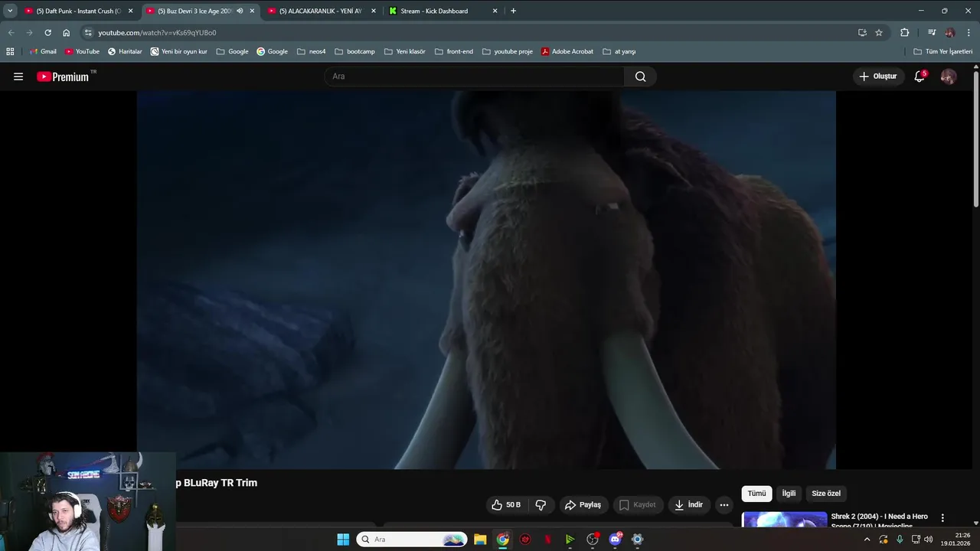Open Chrome three-dot menu

(969, 33)
